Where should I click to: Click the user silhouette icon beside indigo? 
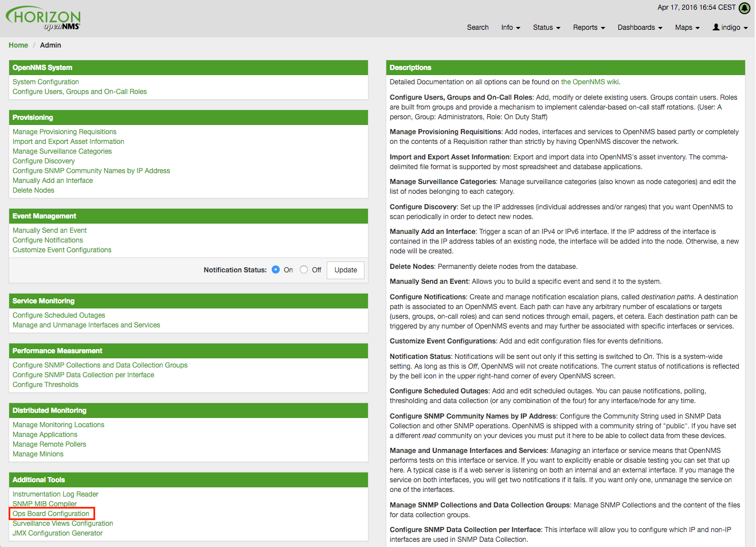[x=717, y=27]
